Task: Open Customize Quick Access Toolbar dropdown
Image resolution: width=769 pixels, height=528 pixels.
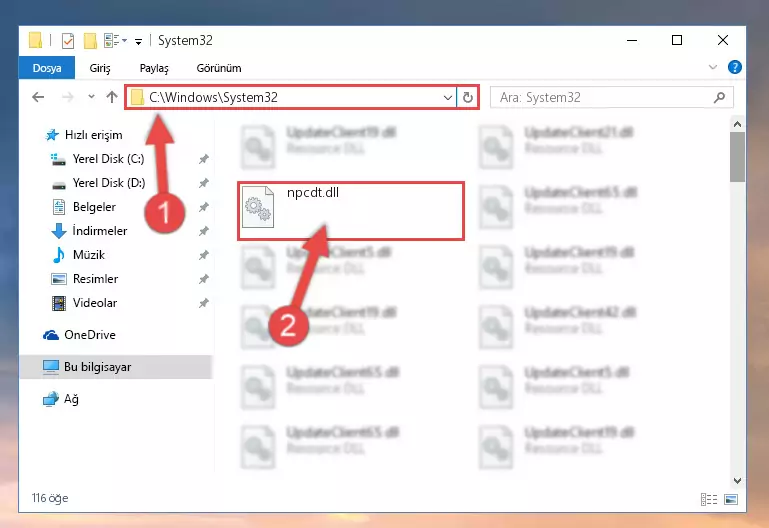Action: tap(139, 42)
